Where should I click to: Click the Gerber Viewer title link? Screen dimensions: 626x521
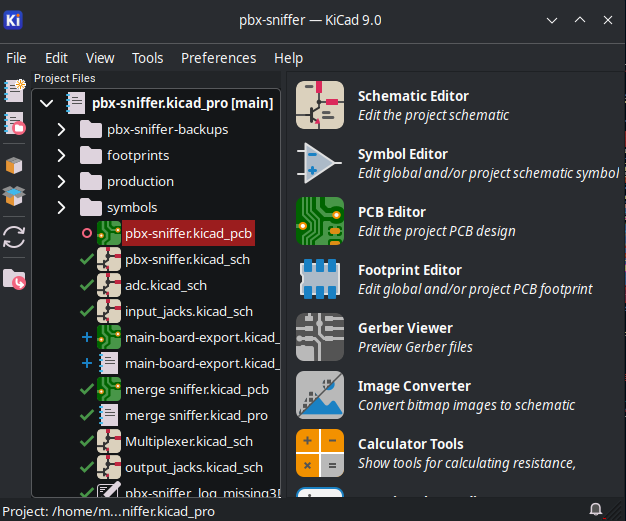click(406, 328)
